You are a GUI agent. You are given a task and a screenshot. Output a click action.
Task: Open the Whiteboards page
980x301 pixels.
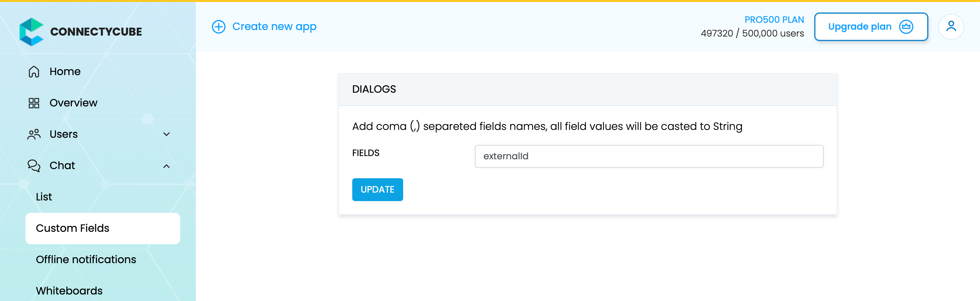(69, 290)
